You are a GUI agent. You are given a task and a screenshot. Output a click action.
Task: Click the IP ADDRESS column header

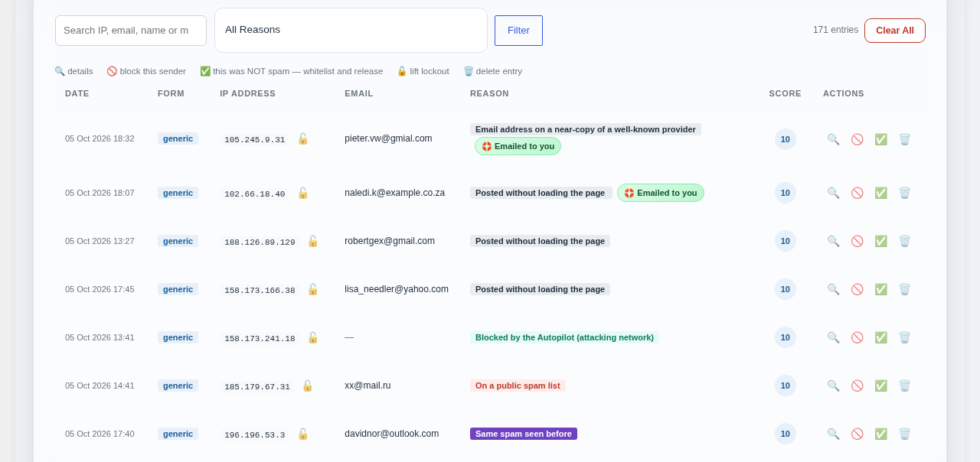coord(247,93)
